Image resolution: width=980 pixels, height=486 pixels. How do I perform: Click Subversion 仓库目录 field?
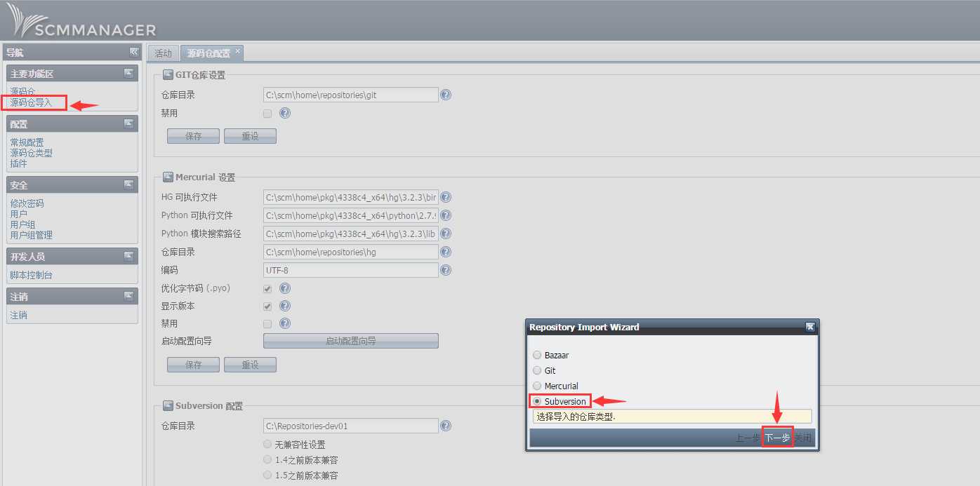[x=351, y=426]
